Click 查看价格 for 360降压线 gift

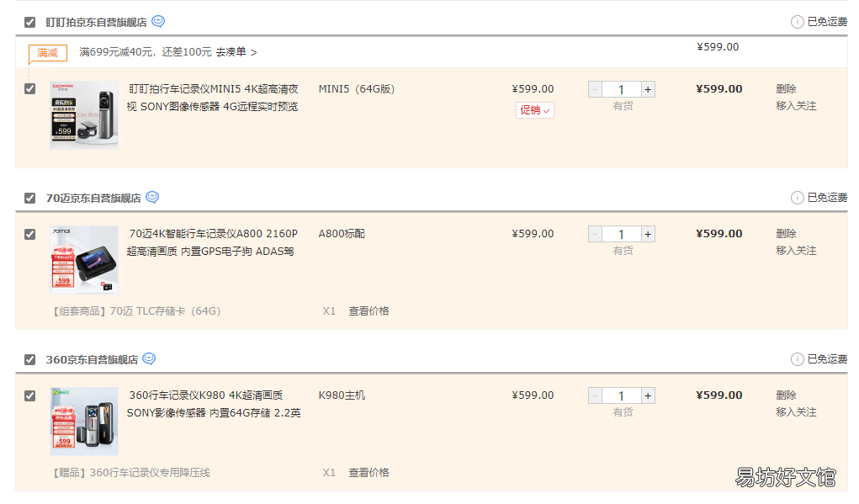[x=369, y=473]
